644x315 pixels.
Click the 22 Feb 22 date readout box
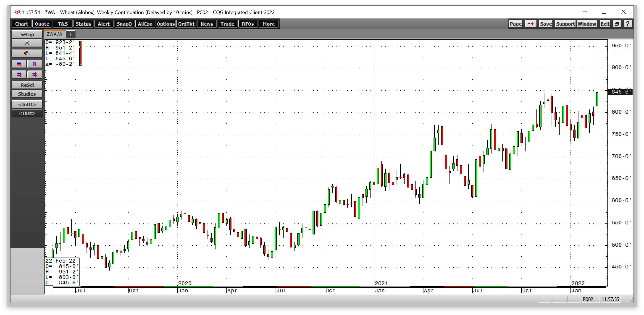(62, 272)
